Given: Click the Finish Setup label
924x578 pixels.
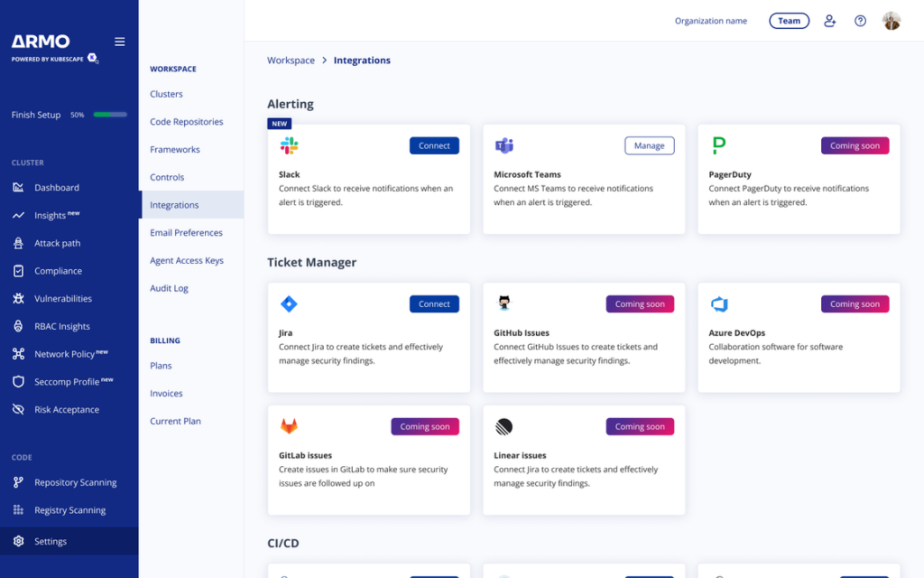Looking at the screenshot, I should (x=36, y=115).
